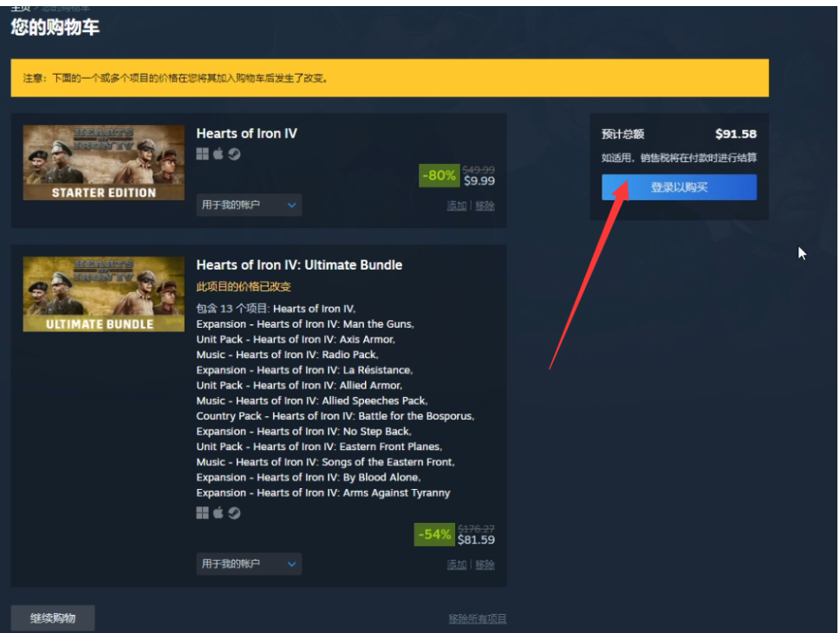This screenshot has width=840, height=633.
Task: Click 'Man the Guns' expansion line
Action: (305, 323)
